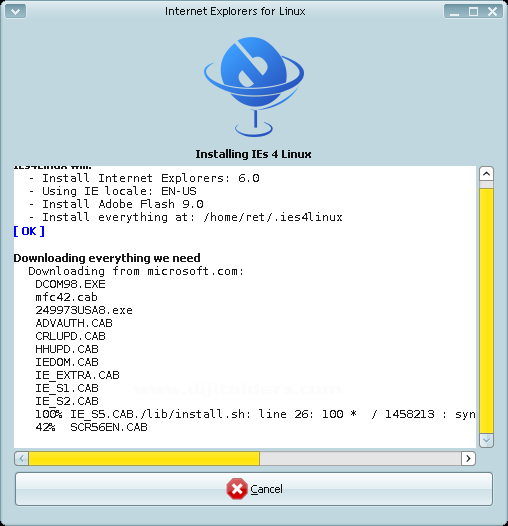Select the IEDOM.CAB line
The width and height of the screenshot is (508, 526).
tap(67, 362)
